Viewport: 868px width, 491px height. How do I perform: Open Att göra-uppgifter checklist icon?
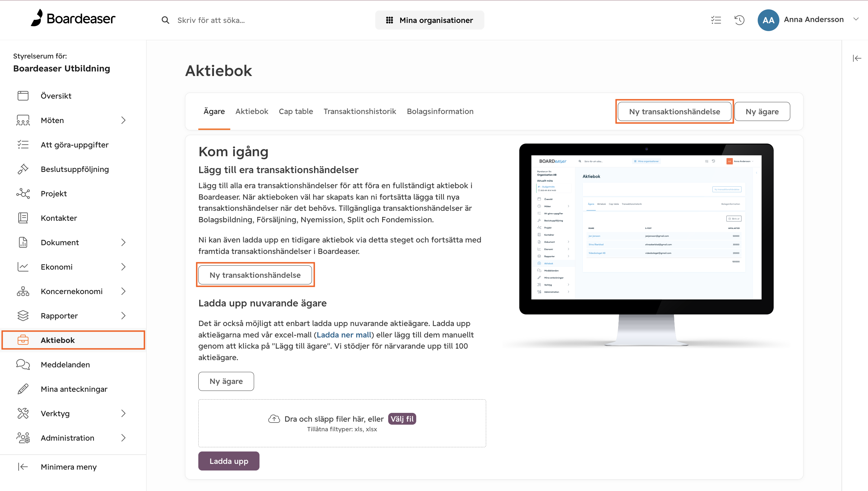click(x=23, y=144)
